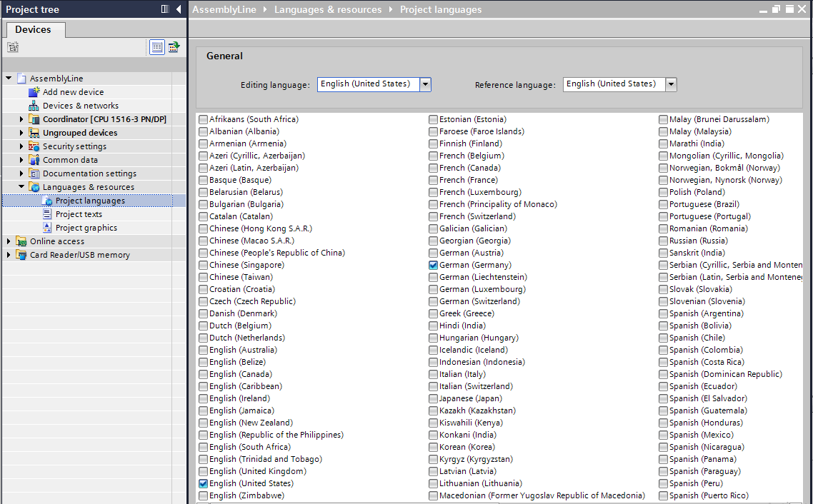The height and width of the screenshot is (504, 813).
Task: Open the Reference language dropdown
Action: pyautogui.click(x=671, y=84)
